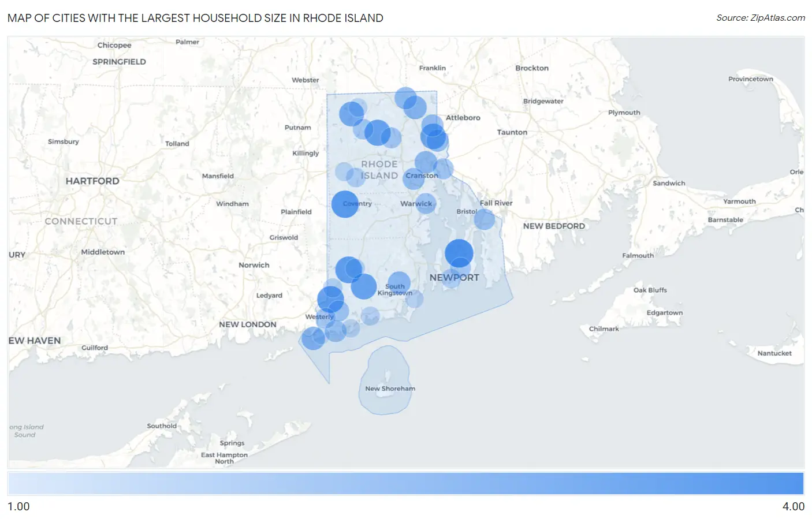Click the NEW LONDON city label

click(x=247, y=324)
